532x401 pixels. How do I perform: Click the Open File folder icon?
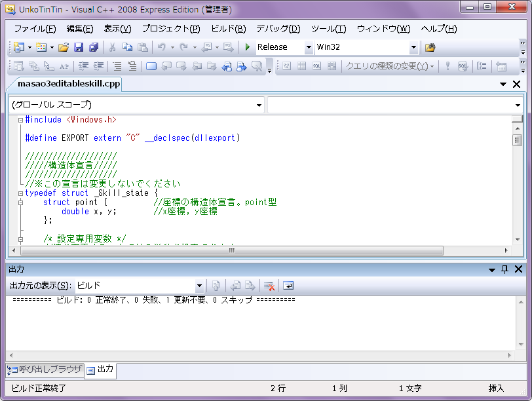[x=64, y=47]
